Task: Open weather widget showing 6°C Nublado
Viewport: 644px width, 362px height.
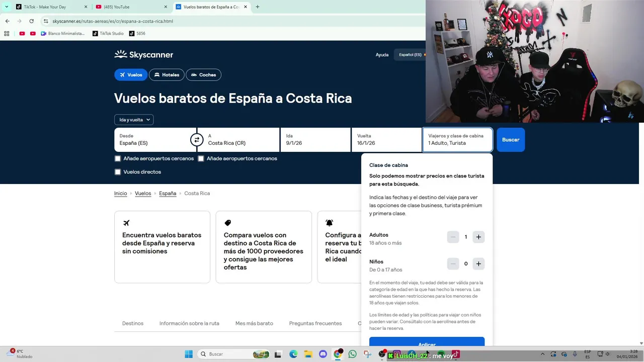Action: point(20,354)
